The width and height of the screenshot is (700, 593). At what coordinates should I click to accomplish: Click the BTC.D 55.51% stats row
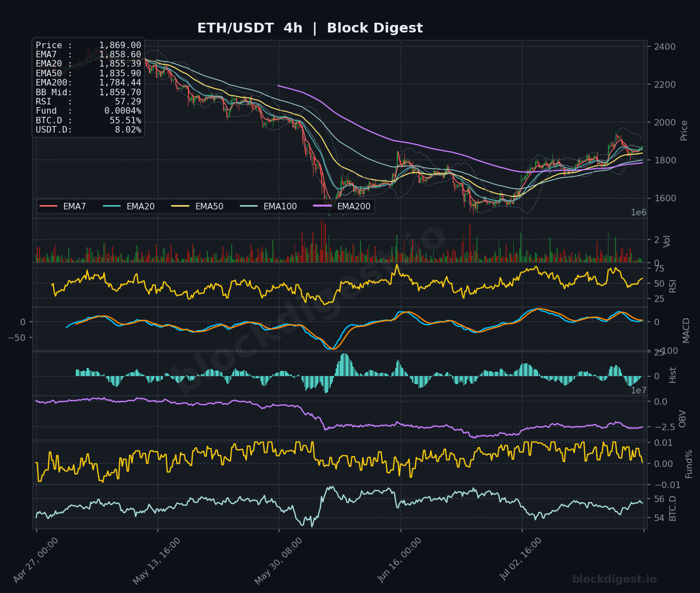tap(88, 121)
